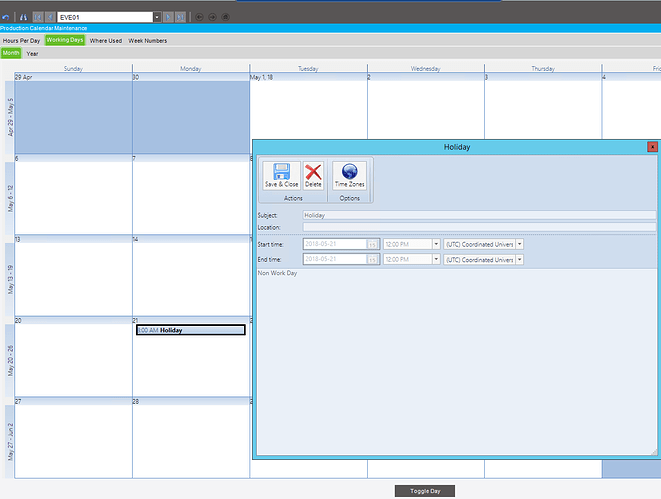Click into the Subject field
This screenshot has width=661, height=499.
(479, 215)
